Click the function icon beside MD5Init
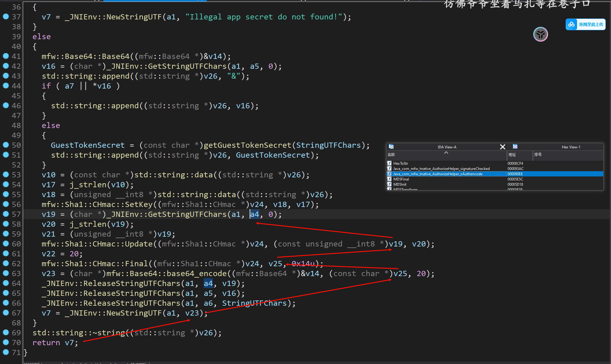 [x=389, y=184]
